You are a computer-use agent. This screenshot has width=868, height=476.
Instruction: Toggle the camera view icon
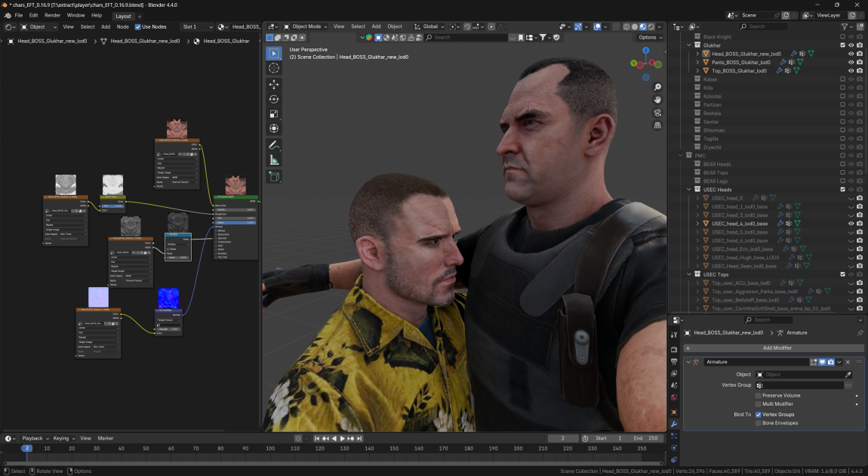[657, 113]
